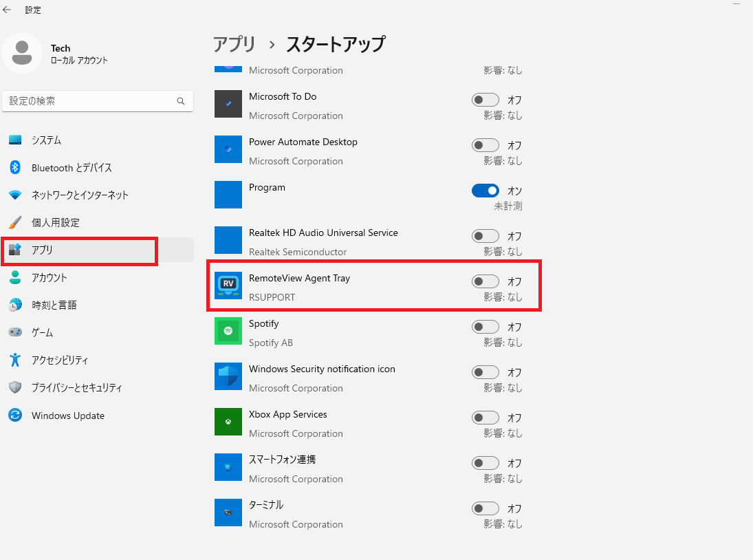The width and height of the screenshot is (753, 560).
Task: Toggle Realtek HD Audio Universal Service startup
Action: (x=485, y=236)
